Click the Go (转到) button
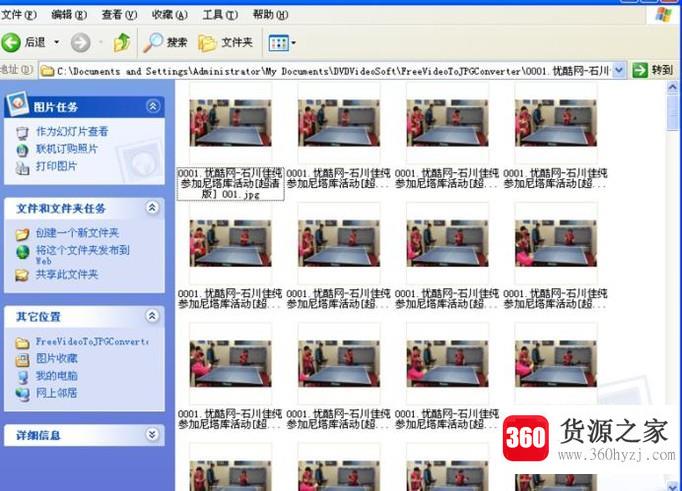The width and height of the screenshot is (682, 491). coord(653,70)
